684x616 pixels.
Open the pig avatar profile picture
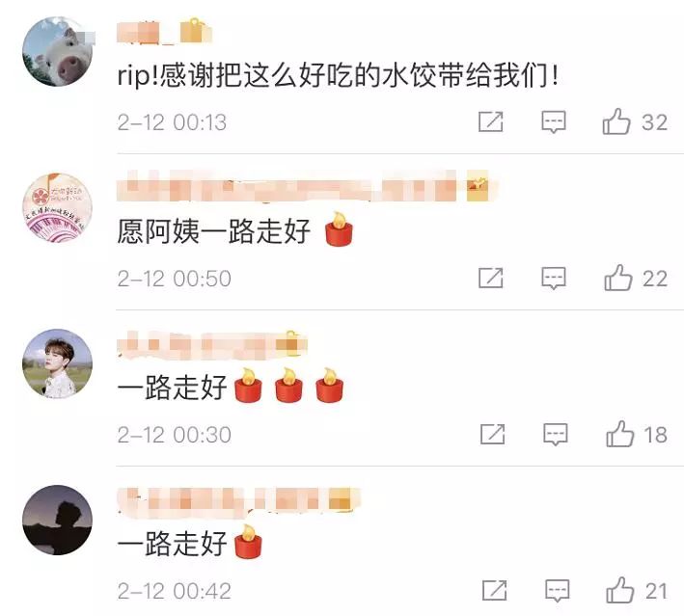(x=57, y=51)
